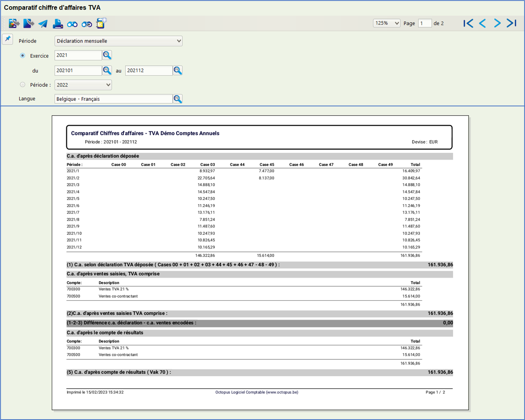Viewport: 525px width, 420px height.
Task: Click Case 45 value 7.477,00
Action: tap(267, 171)
